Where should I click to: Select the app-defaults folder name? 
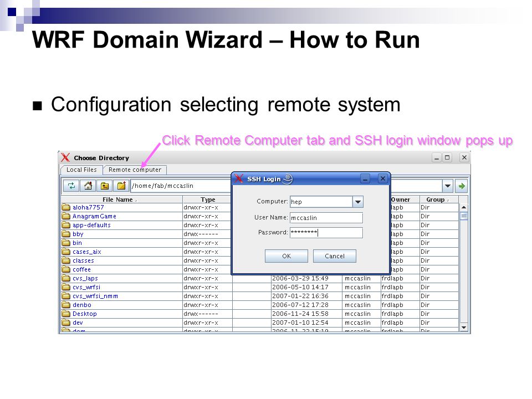pos(91,225)
